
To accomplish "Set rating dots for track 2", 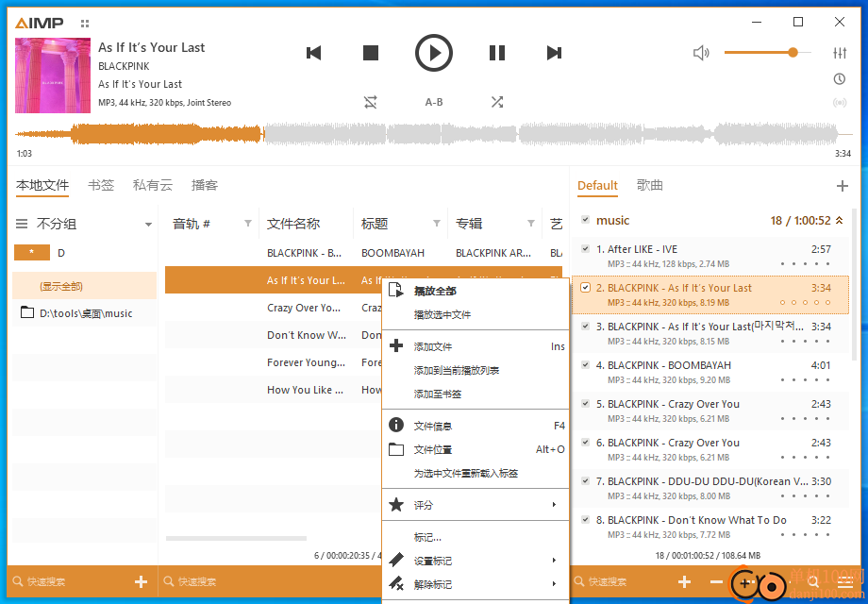I will pos(806,303).
